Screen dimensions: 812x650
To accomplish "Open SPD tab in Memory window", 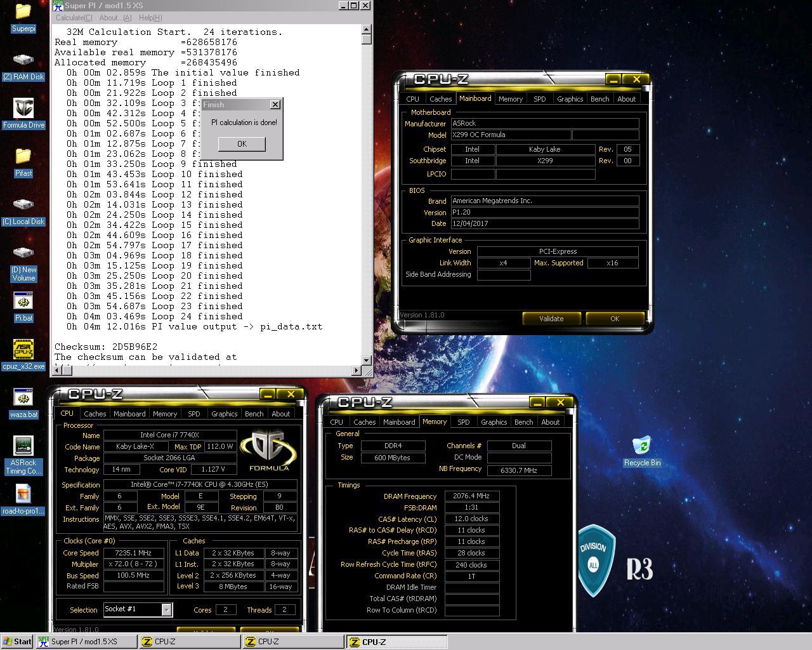I will click(x=464, y=422).
